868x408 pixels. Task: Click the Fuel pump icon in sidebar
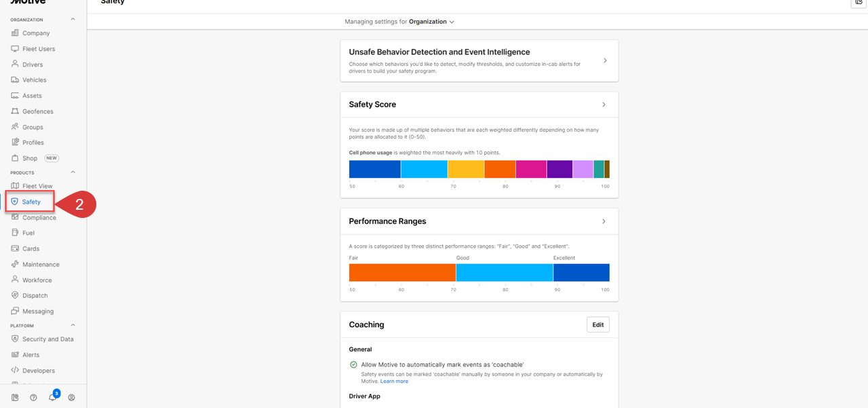(x=15, y=233)
